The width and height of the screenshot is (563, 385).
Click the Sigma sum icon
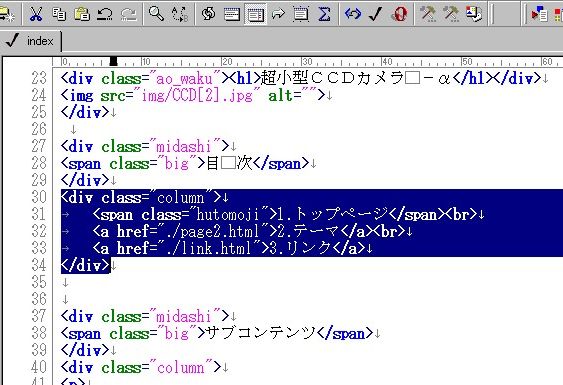(324, 14)
